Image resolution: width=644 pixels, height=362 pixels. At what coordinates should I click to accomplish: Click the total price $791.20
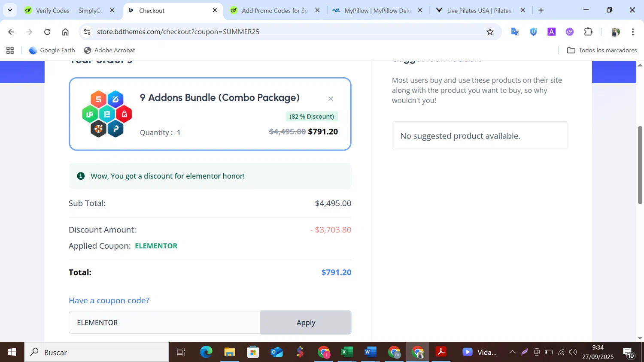[x=336, y=272]
